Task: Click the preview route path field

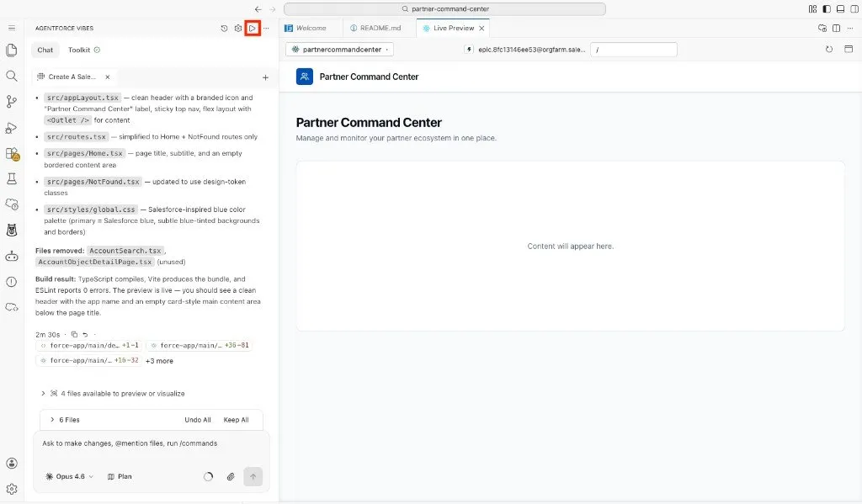Action: point(634,50)
